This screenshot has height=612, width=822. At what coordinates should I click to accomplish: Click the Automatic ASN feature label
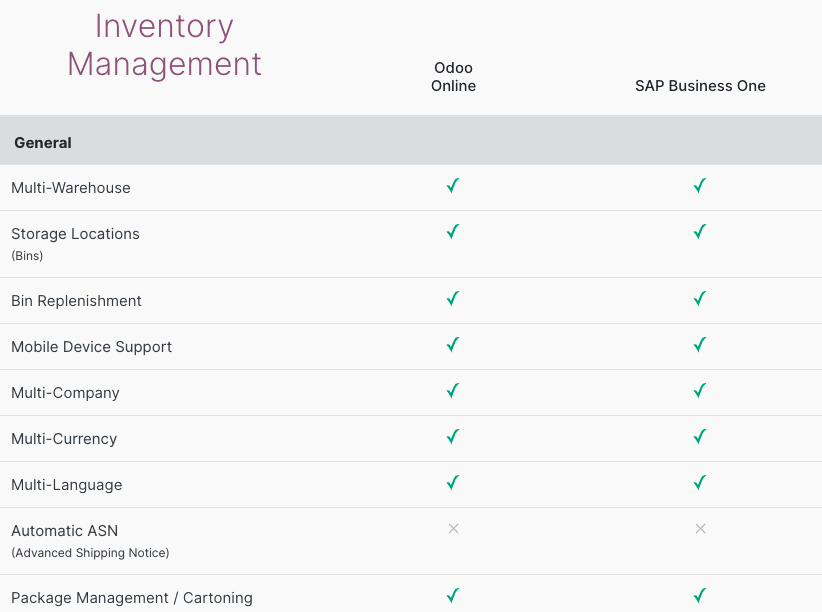click(x=64, y=531)
